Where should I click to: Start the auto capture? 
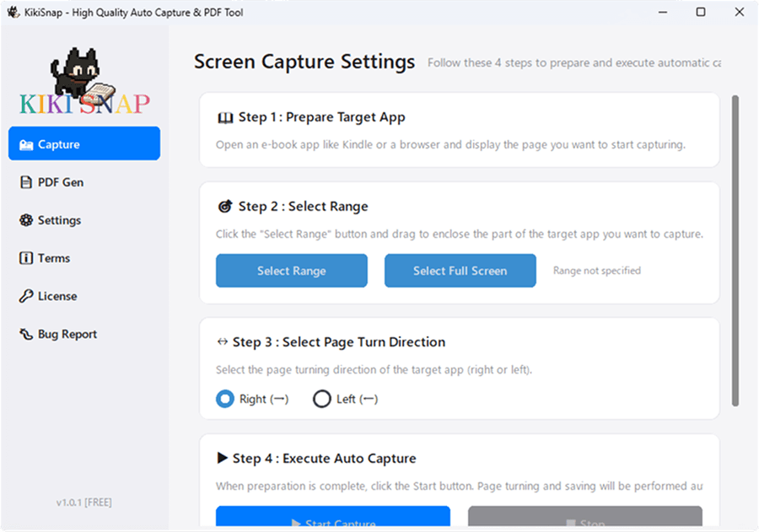332,519
